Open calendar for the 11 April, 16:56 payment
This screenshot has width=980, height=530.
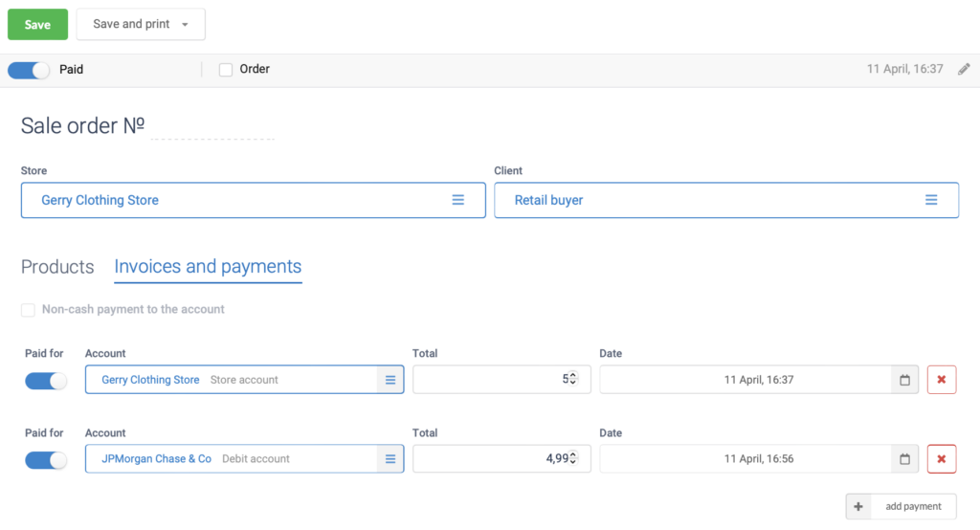[x=904, y=459]
